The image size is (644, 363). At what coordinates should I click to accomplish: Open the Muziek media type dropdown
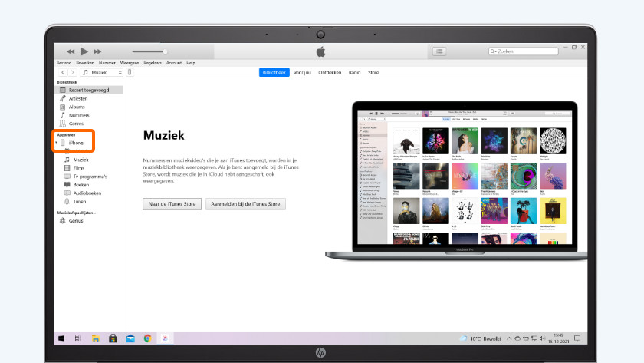coord(102,72)
